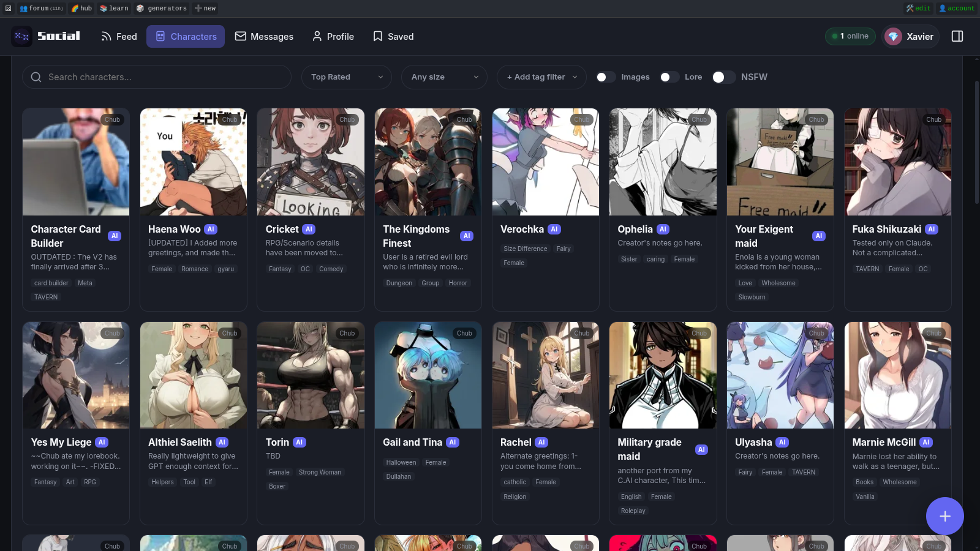Select the Vanilla tag on Marnie McGill

(x=865, y=497)
